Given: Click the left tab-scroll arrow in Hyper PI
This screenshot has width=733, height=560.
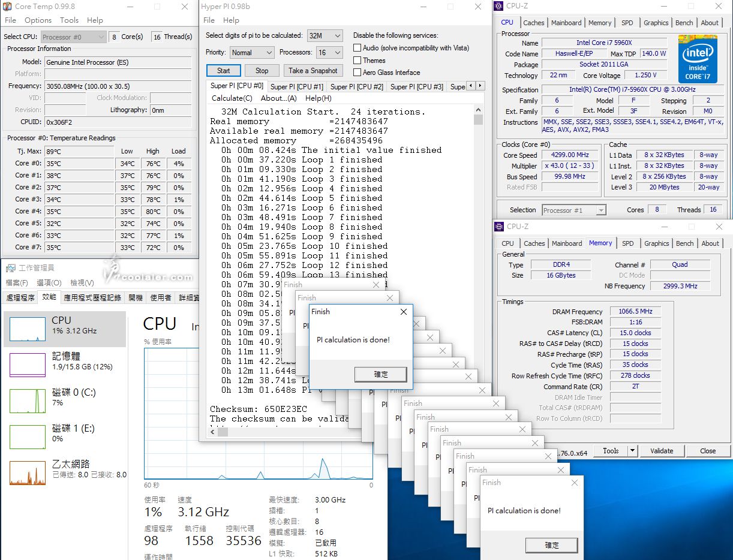Looking at the screenshot, I should click(470, 86).
